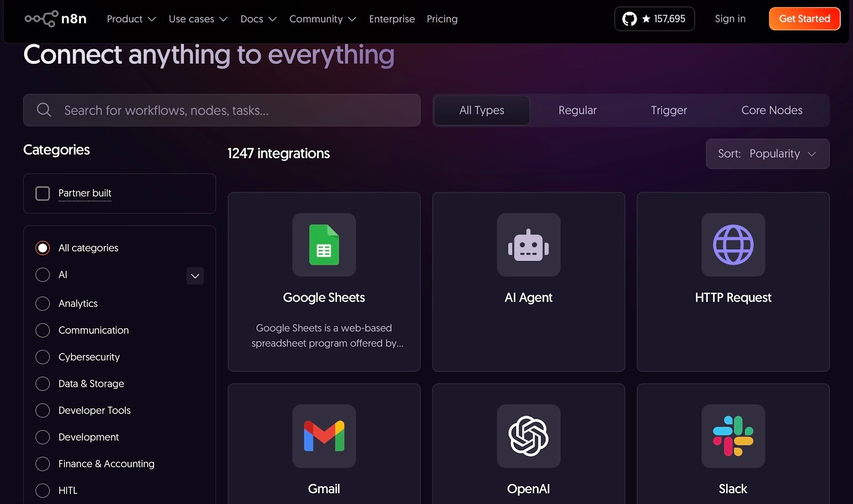Image resolution: width=853 pixels, height=504 pixels.
Task: Click the Sign in link
Action: tap(730, 19)
